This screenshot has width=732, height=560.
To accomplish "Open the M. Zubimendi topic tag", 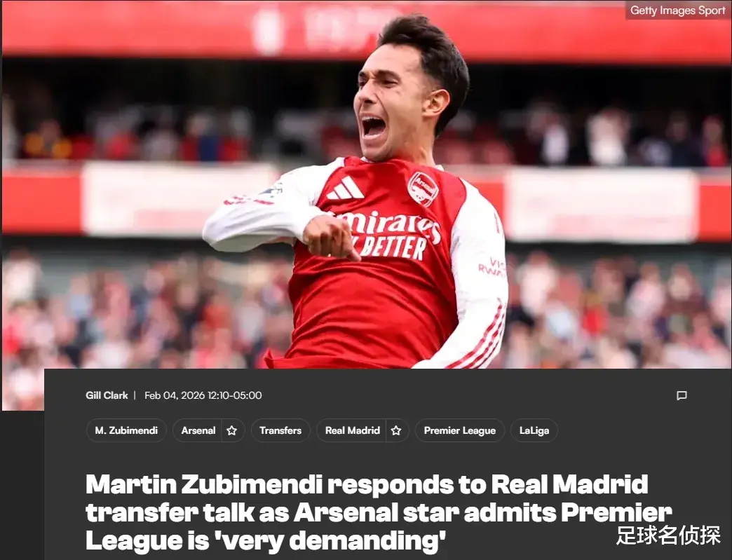I will point(126,430).
